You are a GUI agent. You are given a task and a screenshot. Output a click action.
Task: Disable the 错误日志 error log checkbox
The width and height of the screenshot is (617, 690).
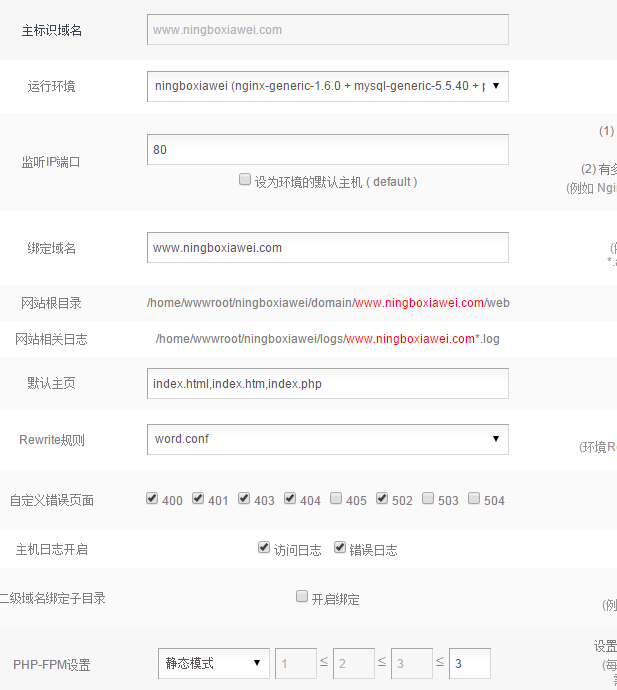coord(340,548)
